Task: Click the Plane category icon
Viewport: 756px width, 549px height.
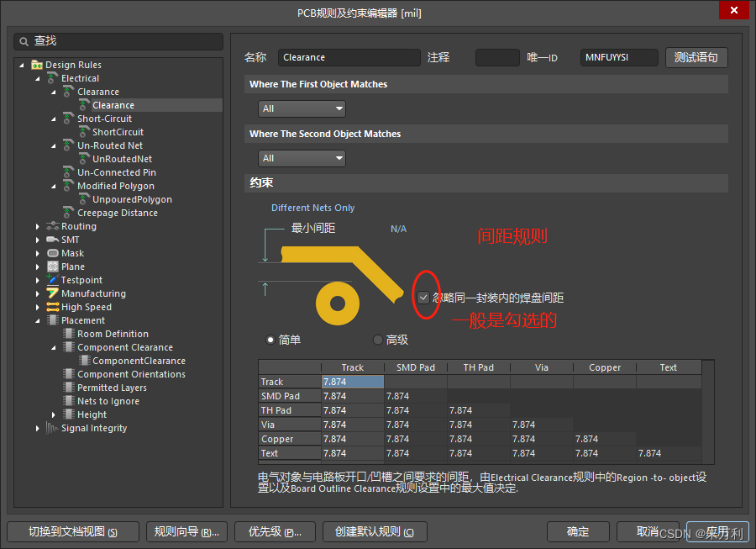Action: coord(53,267)
